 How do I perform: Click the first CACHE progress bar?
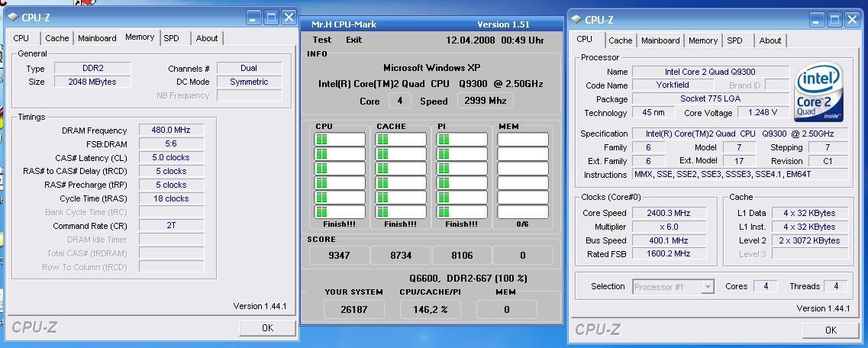pos(401,140)
